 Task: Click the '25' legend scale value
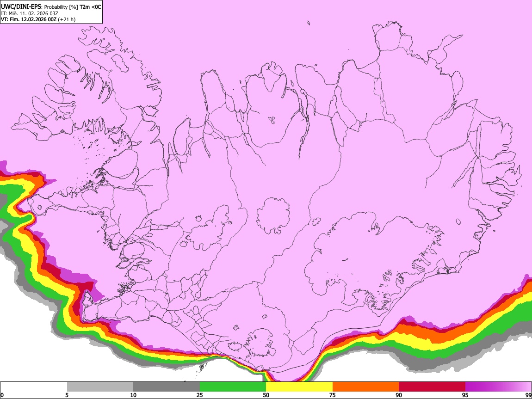[x=200, y=395]
